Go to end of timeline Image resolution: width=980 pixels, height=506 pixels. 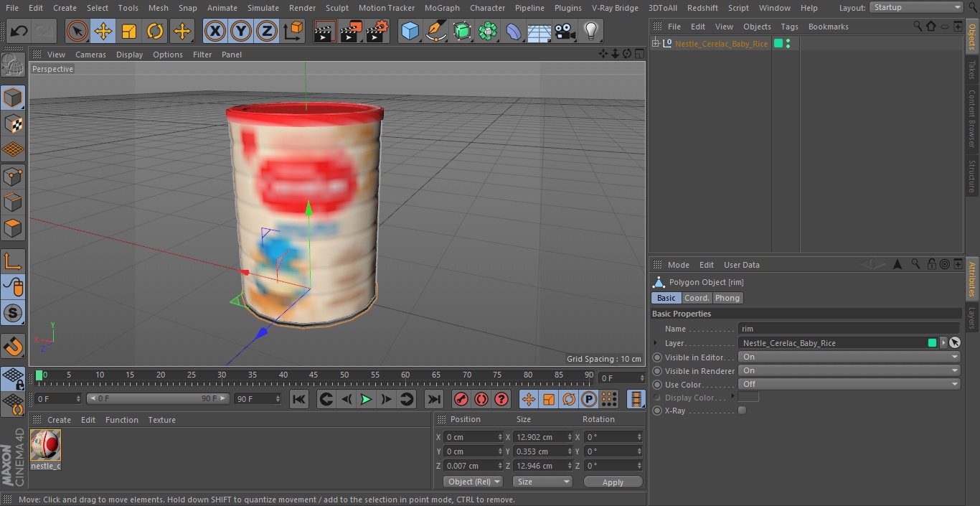coord(434,399)
